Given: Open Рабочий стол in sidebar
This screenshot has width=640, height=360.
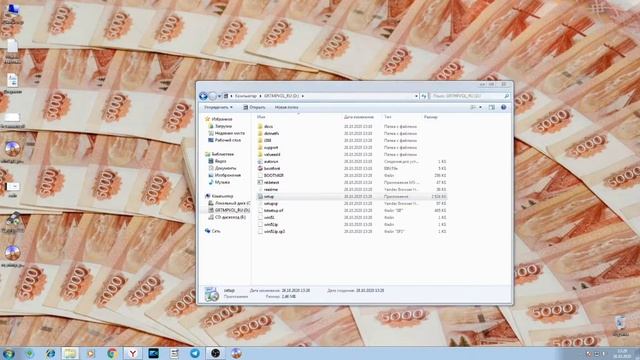Looking at the screenshot, I should 227,140.
